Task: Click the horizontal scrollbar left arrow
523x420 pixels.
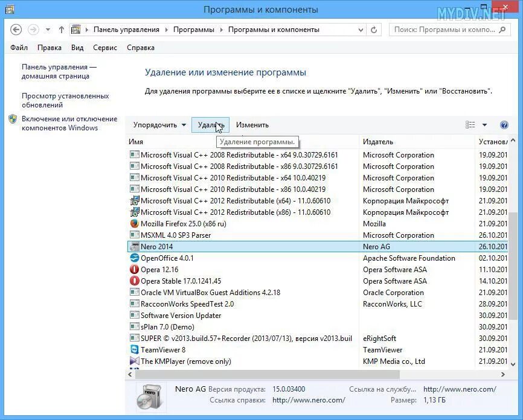Action: point(130,375)
